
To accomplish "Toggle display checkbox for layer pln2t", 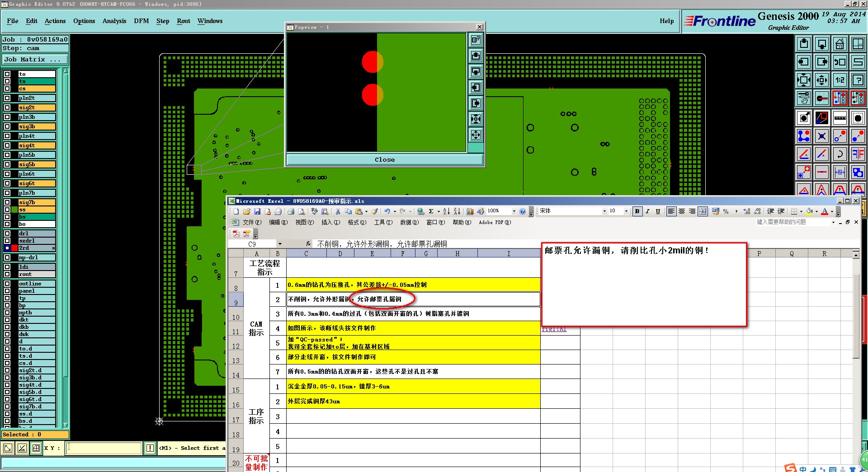I will click(x=7, y=98).
